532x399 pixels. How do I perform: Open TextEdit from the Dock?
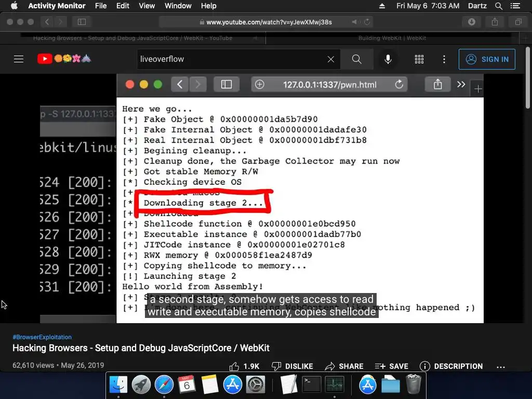click(x=289, y=385)
